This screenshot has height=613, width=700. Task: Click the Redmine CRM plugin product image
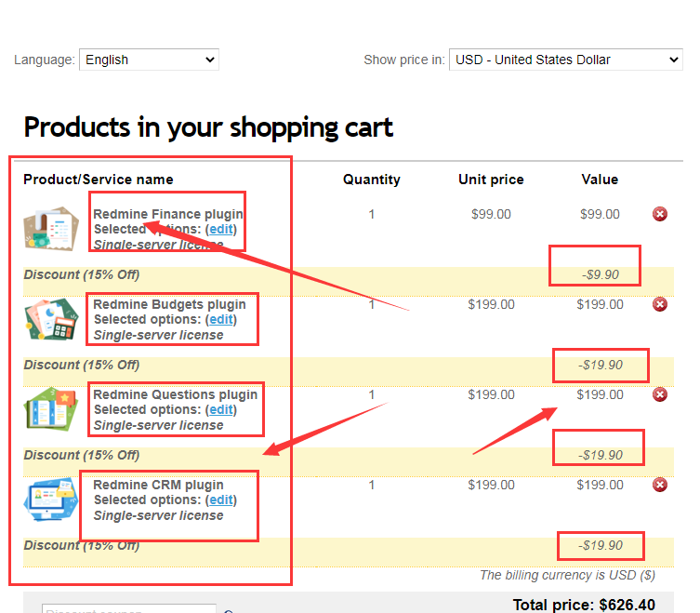[51, 500]
